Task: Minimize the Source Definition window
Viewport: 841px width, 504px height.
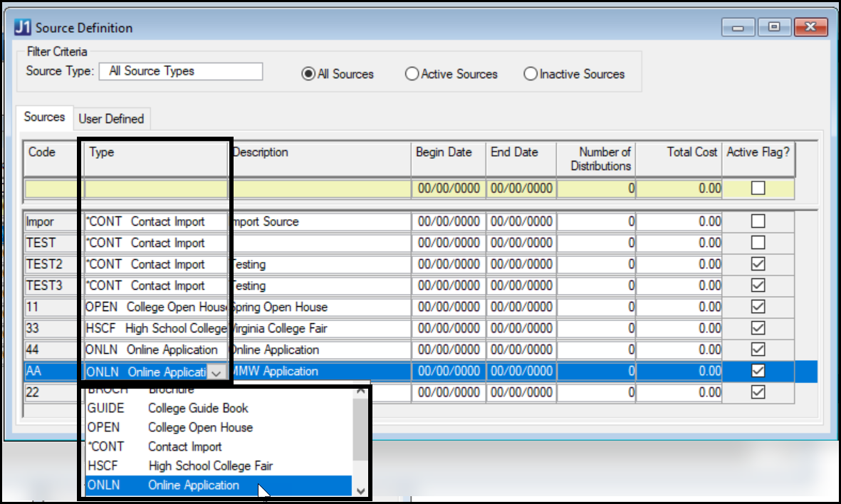Action: pos(738,28)
